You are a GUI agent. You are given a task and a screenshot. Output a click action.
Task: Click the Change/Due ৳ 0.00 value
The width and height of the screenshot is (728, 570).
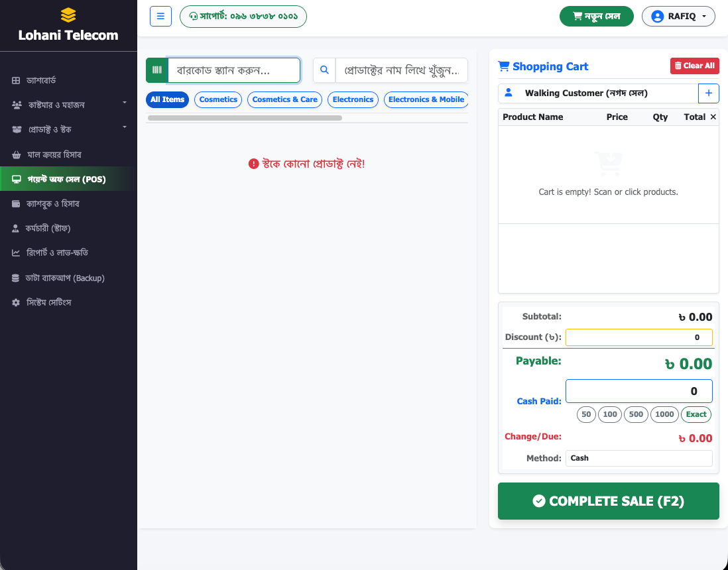[x=695, y=439]
